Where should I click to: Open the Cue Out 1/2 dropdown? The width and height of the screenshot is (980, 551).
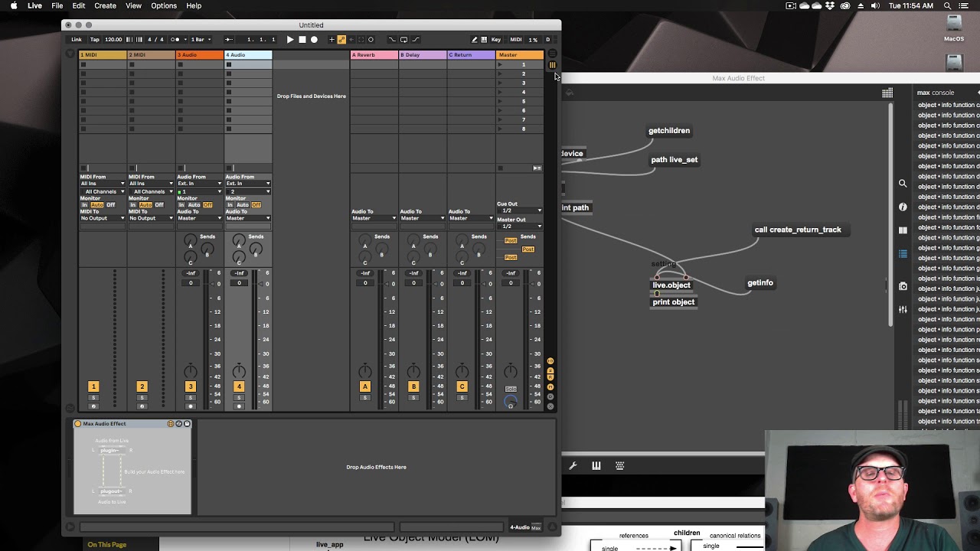tap(520, 210)
